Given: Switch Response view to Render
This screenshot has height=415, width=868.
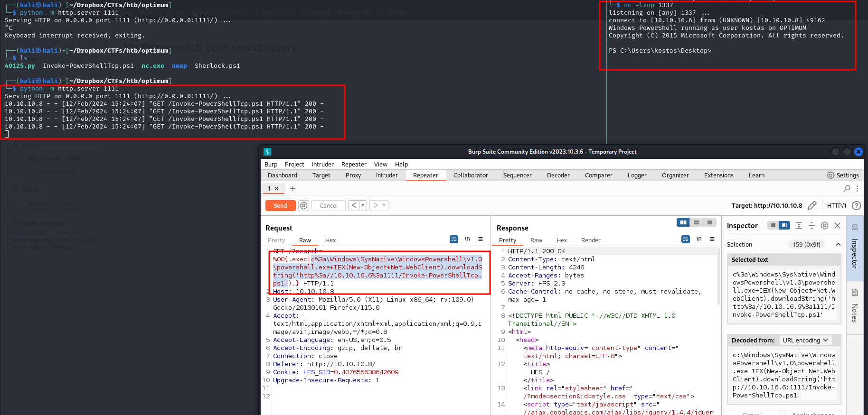Looking at the screenshot, I should click(591, 240).
